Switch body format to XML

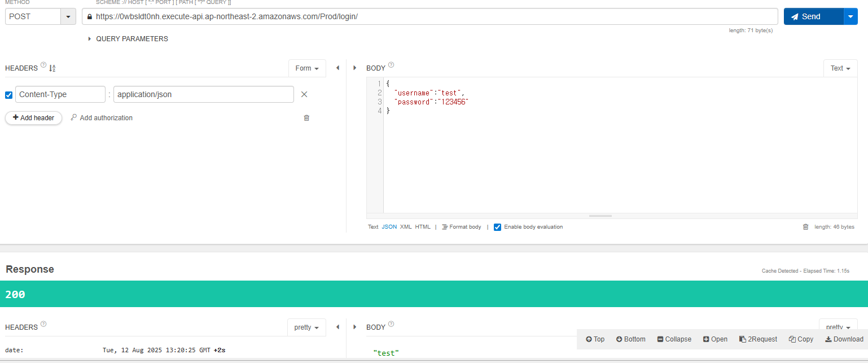tap(406, 227)
